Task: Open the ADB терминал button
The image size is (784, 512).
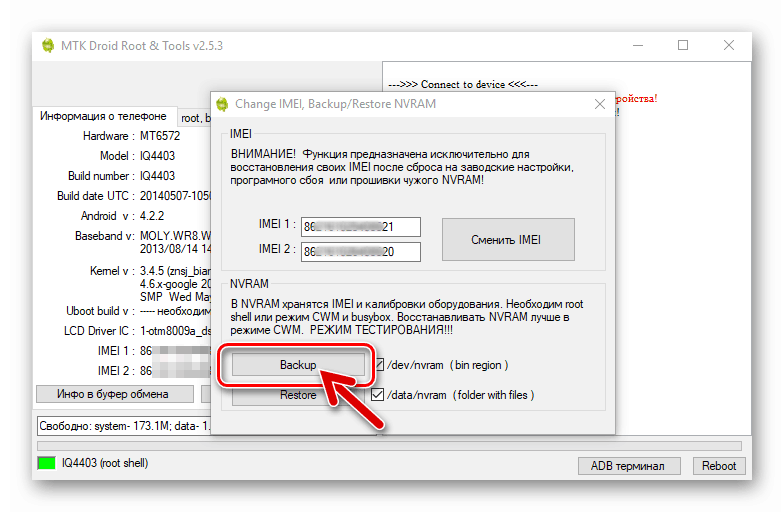Action: coord(628,466)
